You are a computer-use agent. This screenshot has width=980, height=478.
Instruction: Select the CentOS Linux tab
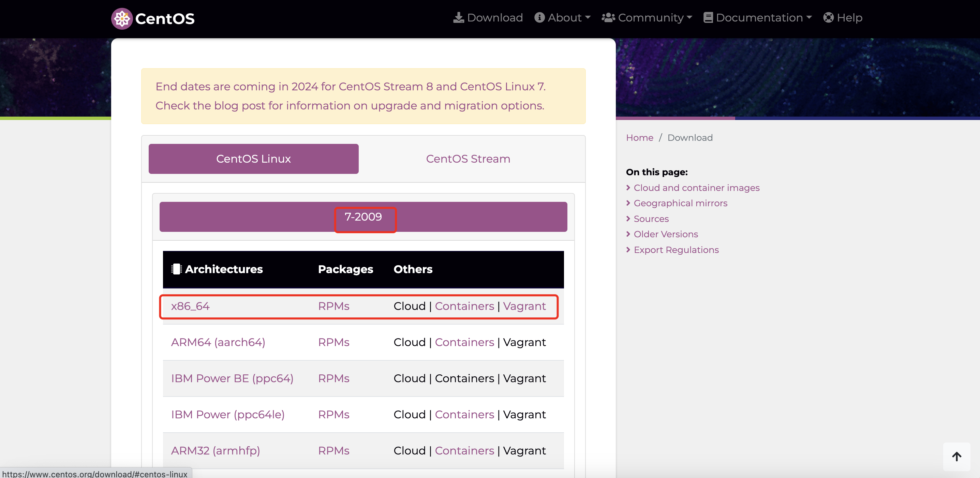tap(253, 159)
